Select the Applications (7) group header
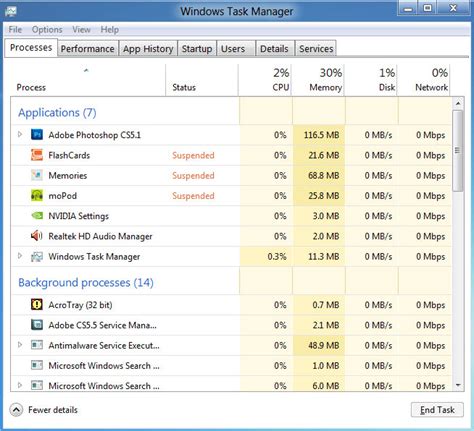The width and height of the screenshot is (474, 431). [x=57, y=113]
